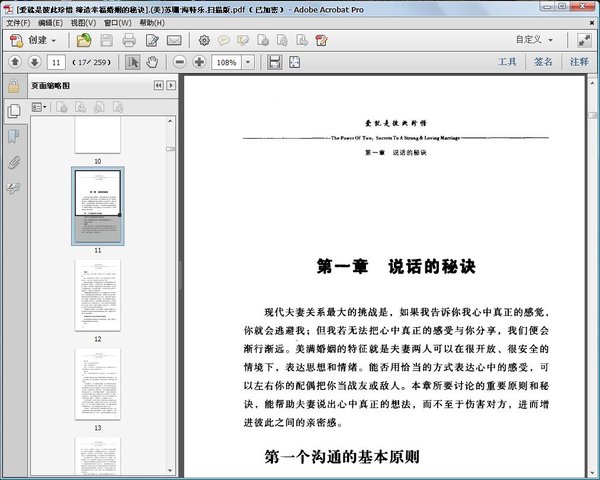600x480 pixels.
Task: Open the 编辑(E) menu
Action: [x=51, y=23]
